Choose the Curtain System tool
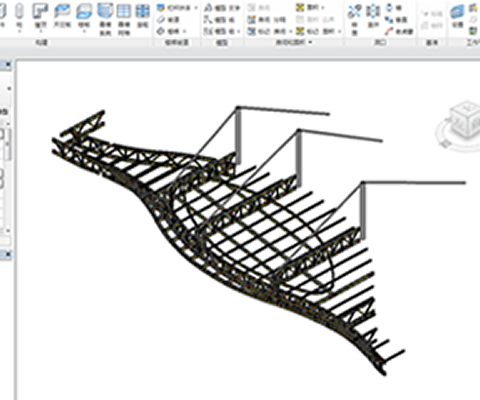Viewport: 480px width, 400px height. point(105,18)
